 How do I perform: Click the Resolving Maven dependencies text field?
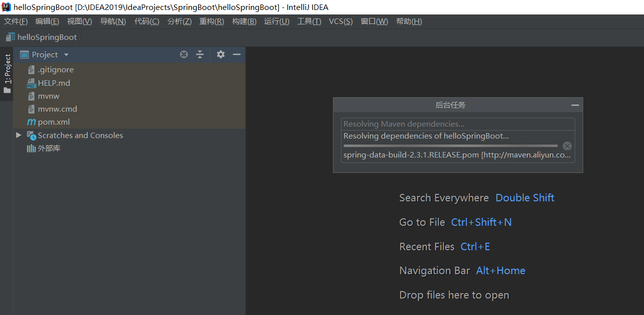click(458, 124)
